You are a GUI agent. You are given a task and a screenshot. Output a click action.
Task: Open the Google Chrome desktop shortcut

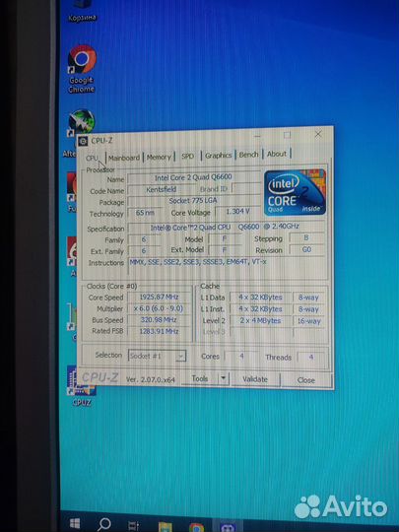point(82,69)
